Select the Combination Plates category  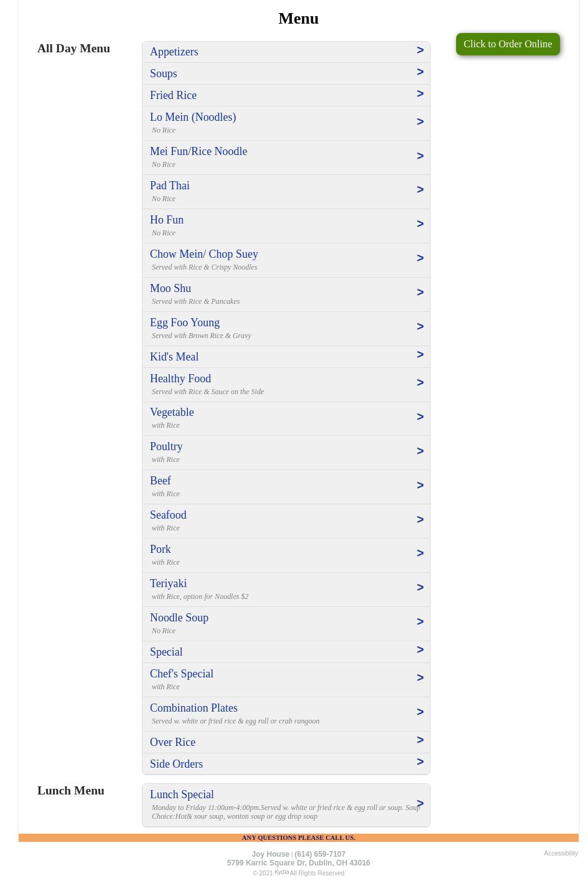pos(194,708)
